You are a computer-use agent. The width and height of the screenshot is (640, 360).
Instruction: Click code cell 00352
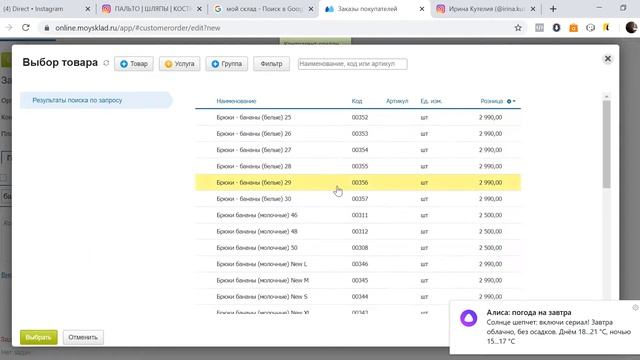tap(360, 118)
